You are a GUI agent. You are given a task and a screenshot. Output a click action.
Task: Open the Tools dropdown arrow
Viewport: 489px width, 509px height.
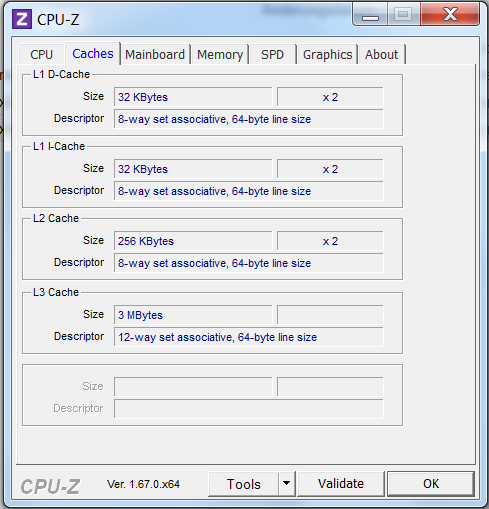point(286,483)
